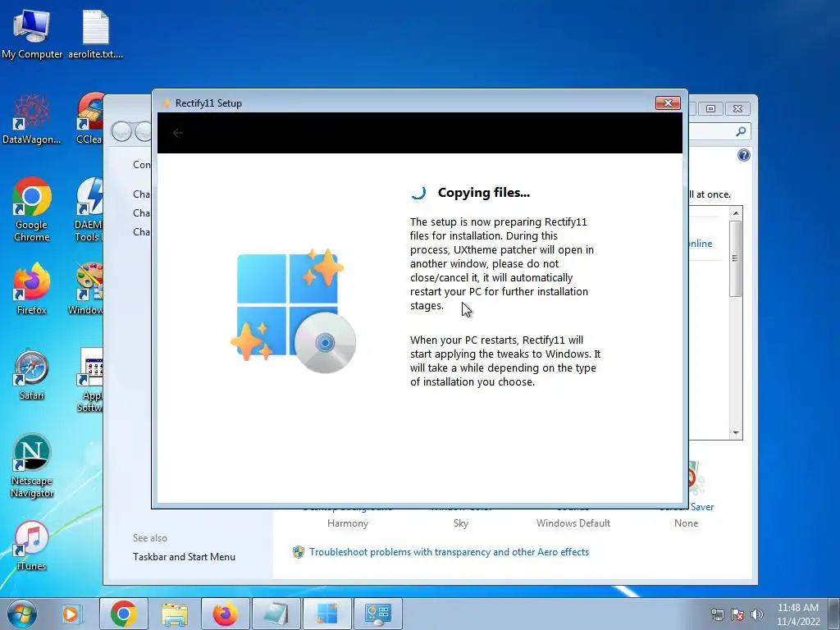Maximize the Personalization window
Image resolution: width=840 pixels, height=630 pixels.
(711, 109)
